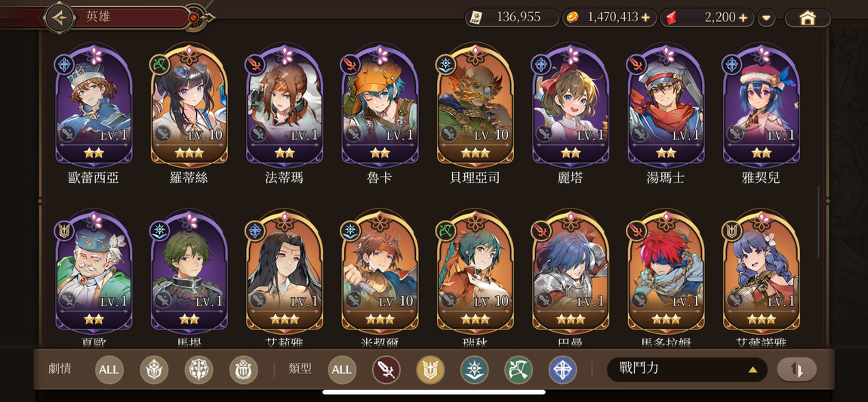Toggle the 類型 ALL filter

pyautogui.click(x=342, y=370)
